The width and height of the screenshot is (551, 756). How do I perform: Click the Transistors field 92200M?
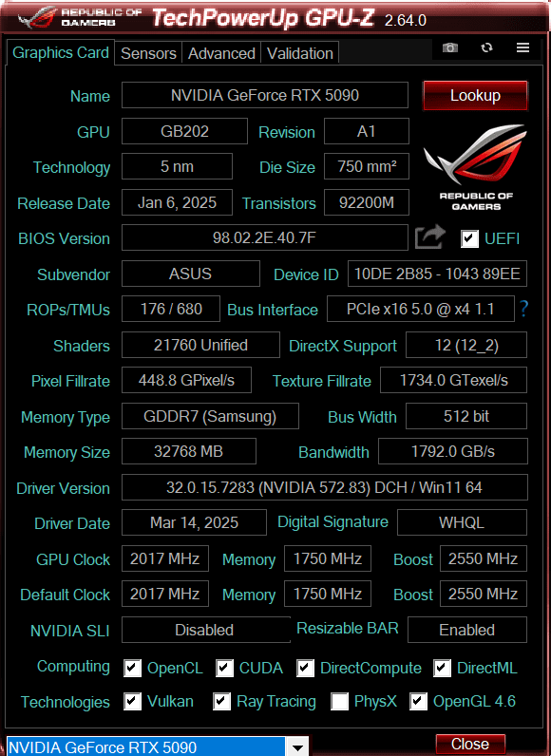point(367,202)
